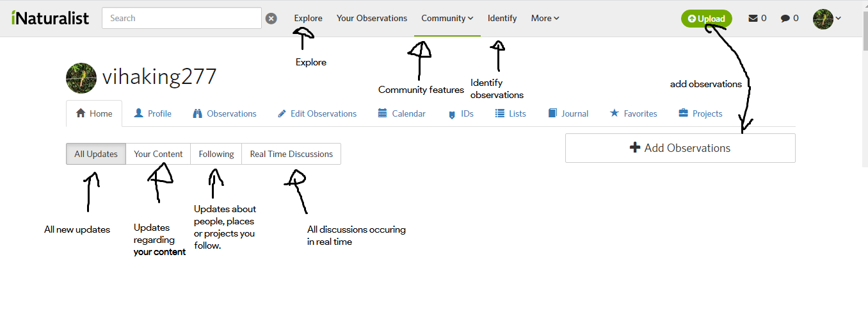868x316 pixels.
Task: Open the user avatar menu in the header
Action: (826, 19)
